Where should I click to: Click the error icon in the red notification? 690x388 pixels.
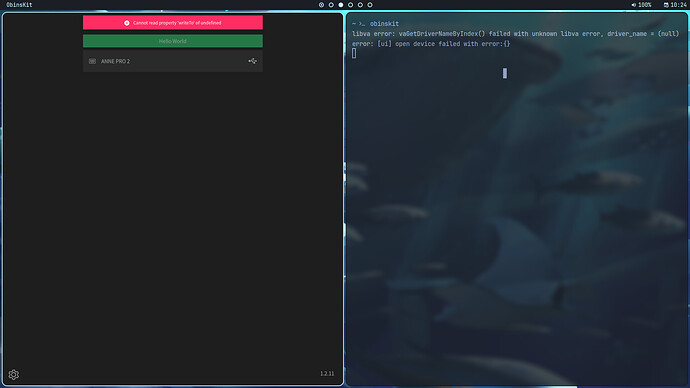(127, 23)
